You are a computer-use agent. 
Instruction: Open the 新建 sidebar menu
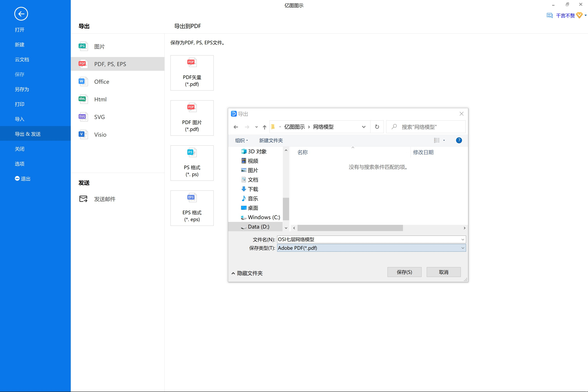[x=19, y=44]
